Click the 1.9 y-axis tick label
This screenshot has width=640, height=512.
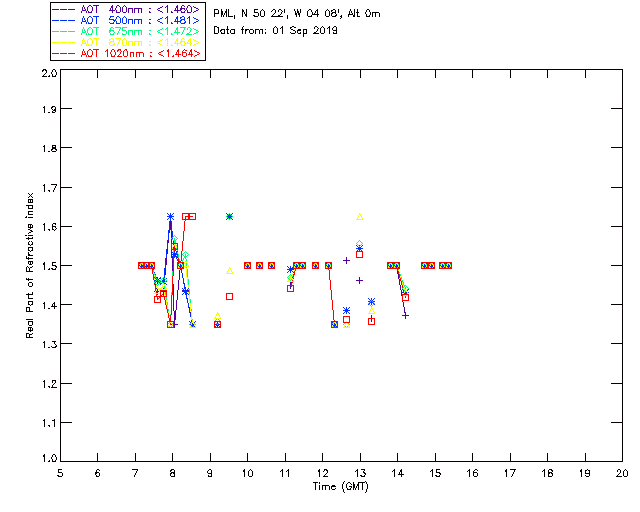(x=49, y=109)
